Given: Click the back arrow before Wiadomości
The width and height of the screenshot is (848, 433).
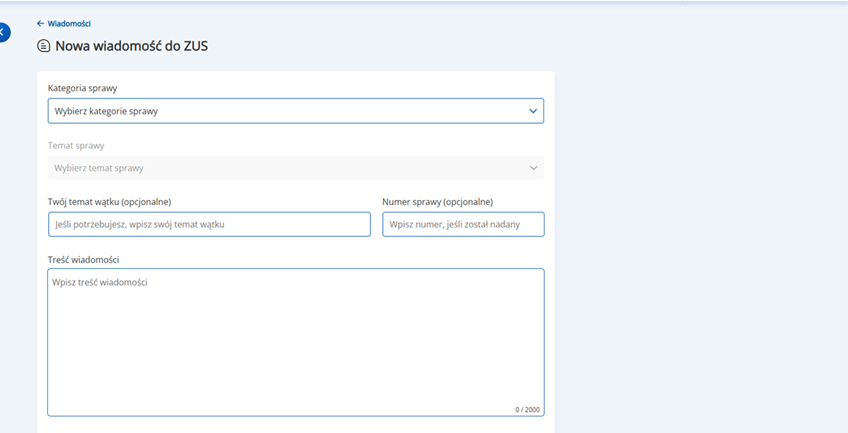Looking at the screenshot, I should [40, 23].
